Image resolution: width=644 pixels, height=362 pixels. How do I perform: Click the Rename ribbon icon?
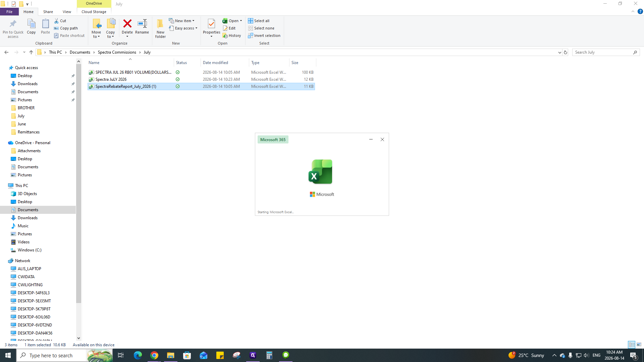point(142,27)
